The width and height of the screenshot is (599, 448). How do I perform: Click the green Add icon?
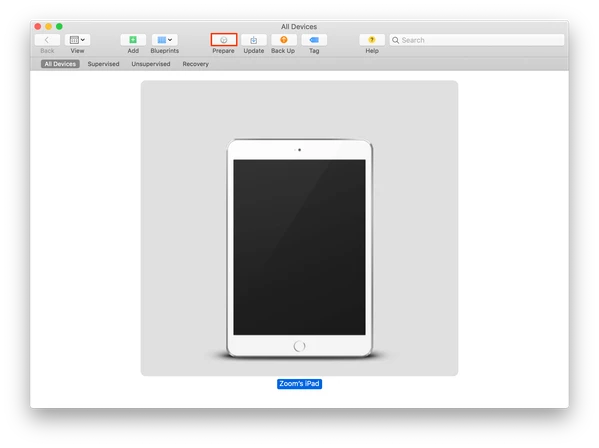coord(133,40)
